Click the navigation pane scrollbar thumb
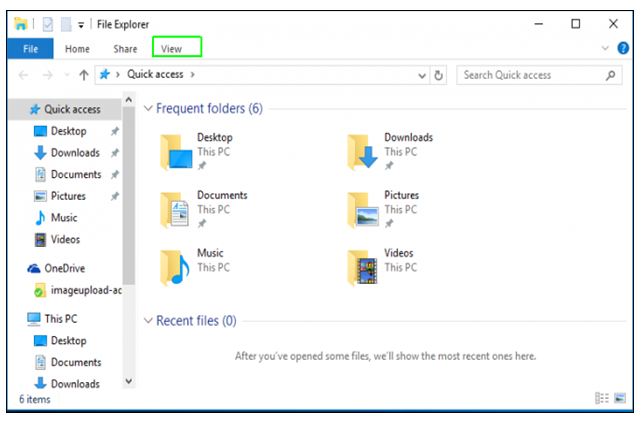This screenshot has height=424, width=641. (x=129, y=195)
